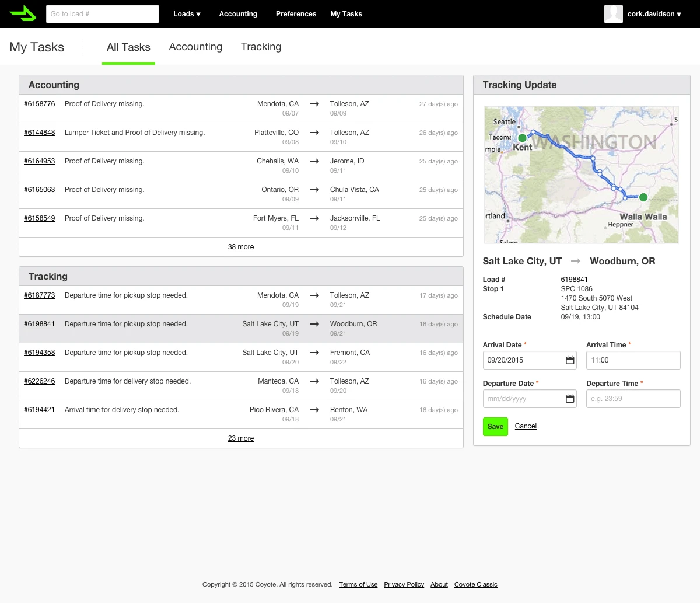This screenshot has width=700, height=603.
Task: Click the 'Platteville, CO' origin
Action: pyautogui.click(x=276, y=133)
